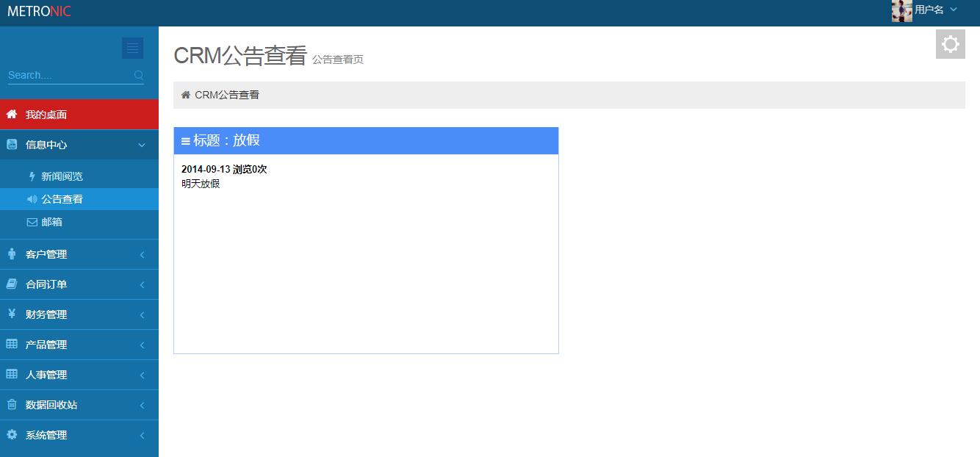The width and height of the screenshot is (980, 457).
Task: Click the yen icon for 财务管理
Action: pos(12,314)
